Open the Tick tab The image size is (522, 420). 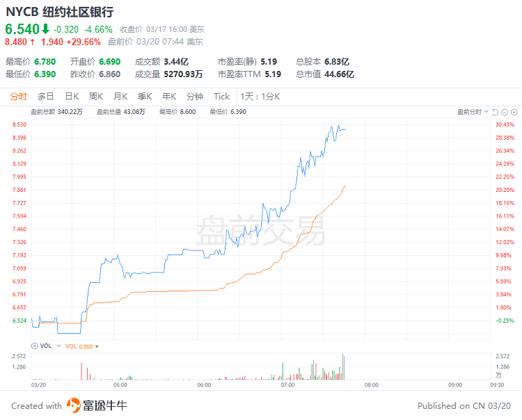(x=222, y=97)
